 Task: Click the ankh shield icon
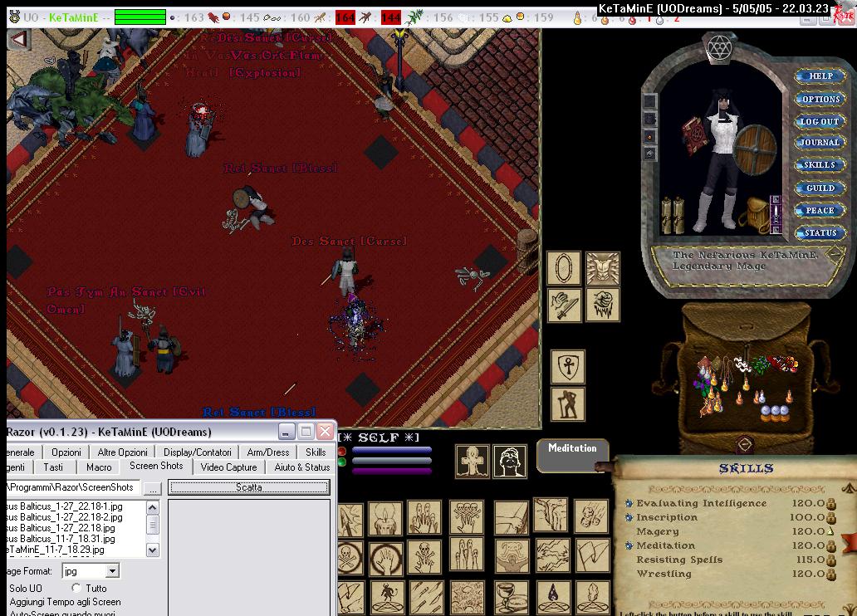pos(568,367)
